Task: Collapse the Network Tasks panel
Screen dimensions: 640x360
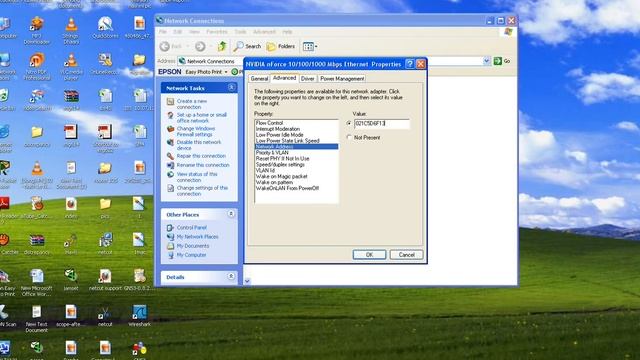Action: (x=231, y=88)
